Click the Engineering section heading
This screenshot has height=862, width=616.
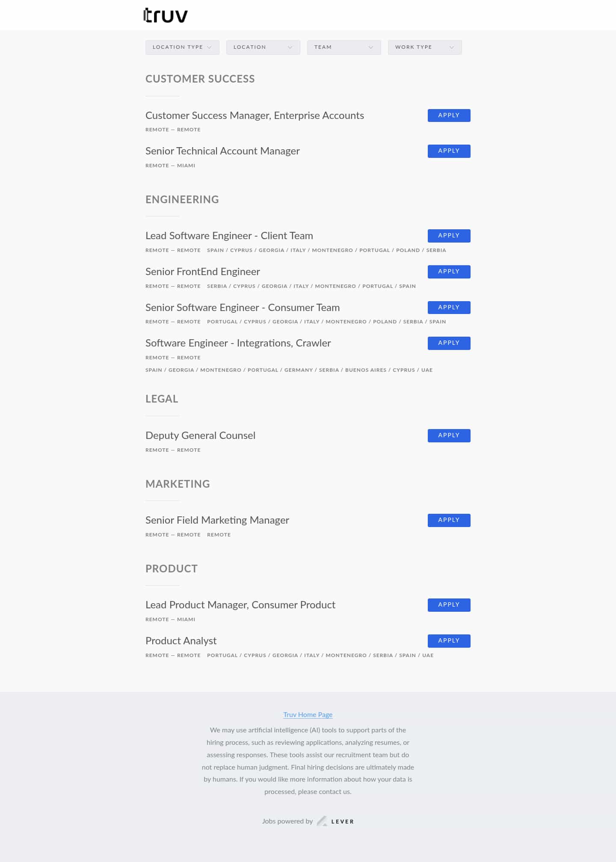(x=182, y=200)
